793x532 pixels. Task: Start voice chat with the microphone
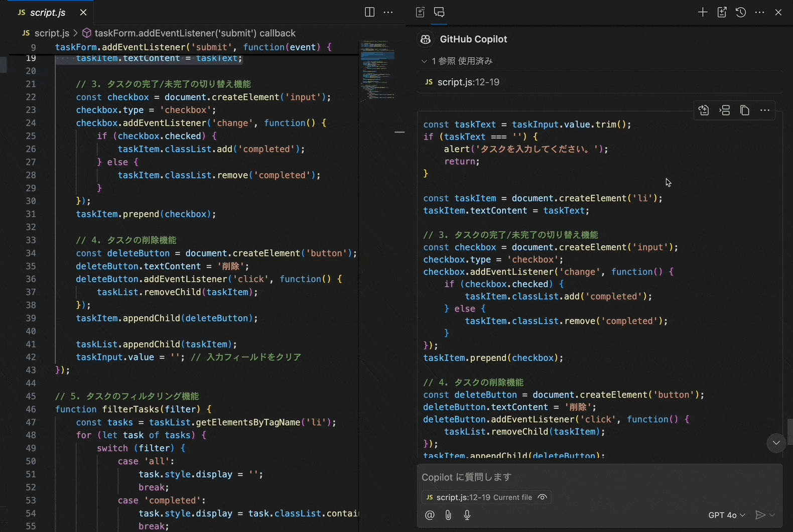467,515
